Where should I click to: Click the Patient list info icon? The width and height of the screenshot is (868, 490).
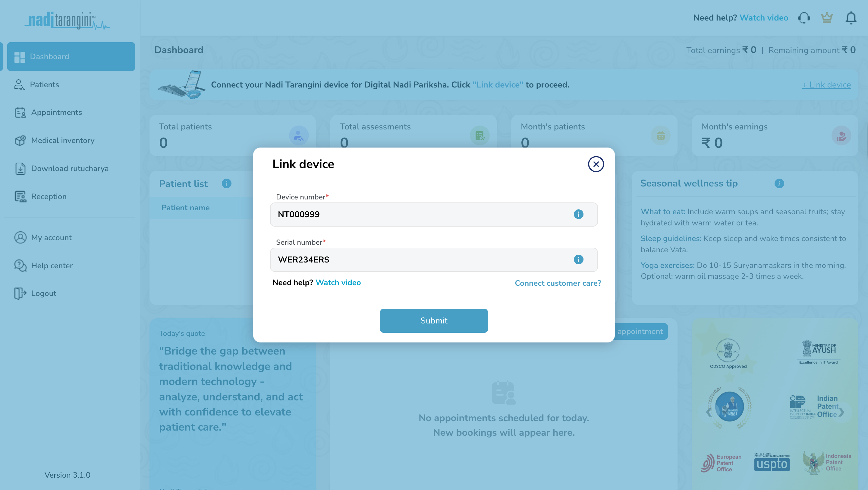tap(226, 183)
